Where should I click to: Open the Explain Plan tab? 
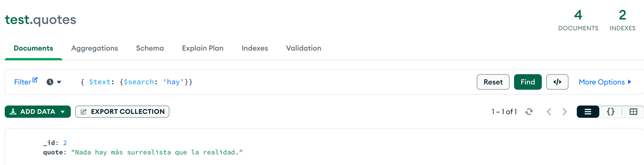[x=203, y=48]
